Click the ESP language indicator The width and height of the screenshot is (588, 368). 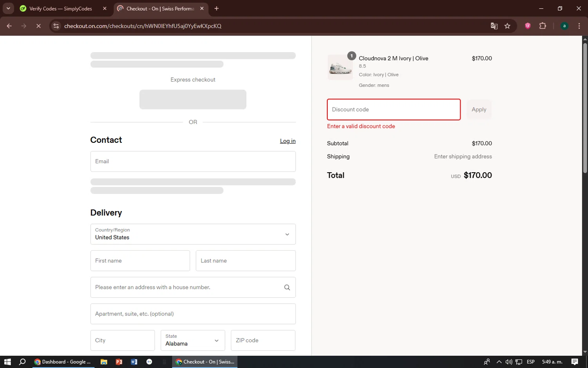click(531, 362)
